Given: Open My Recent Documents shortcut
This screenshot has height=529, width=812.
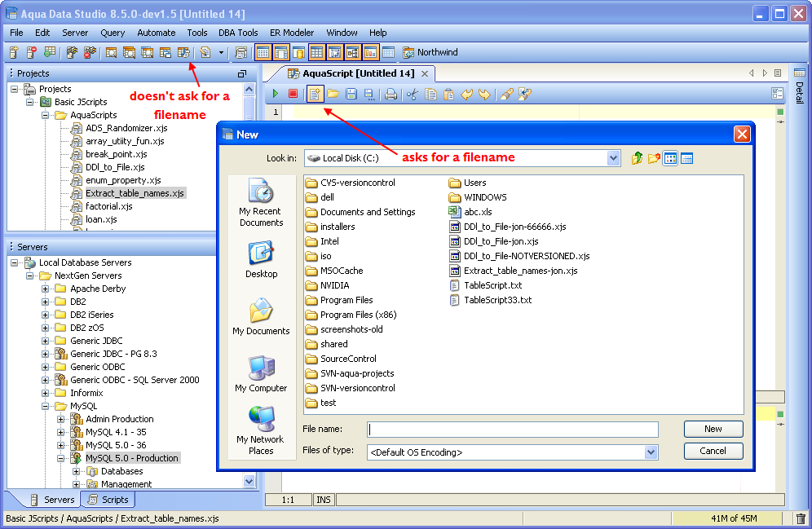Looking at the screenshot, I should [x=261, y=202].
